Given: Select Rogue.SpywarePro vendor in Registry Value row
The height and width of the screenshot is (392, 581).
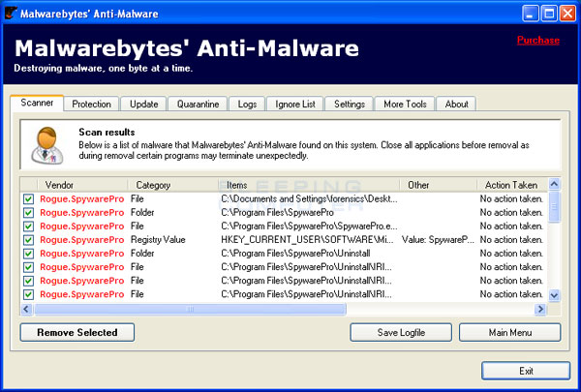Looking at the screenshot, I should (82, 240).
